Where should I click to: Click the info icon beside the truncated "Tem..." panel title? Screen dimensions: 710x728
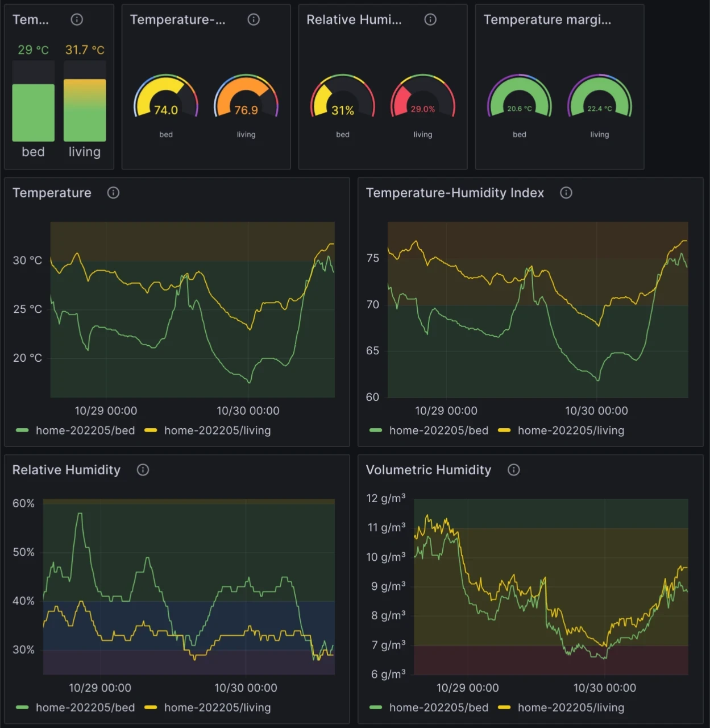[x=77, y=19]
